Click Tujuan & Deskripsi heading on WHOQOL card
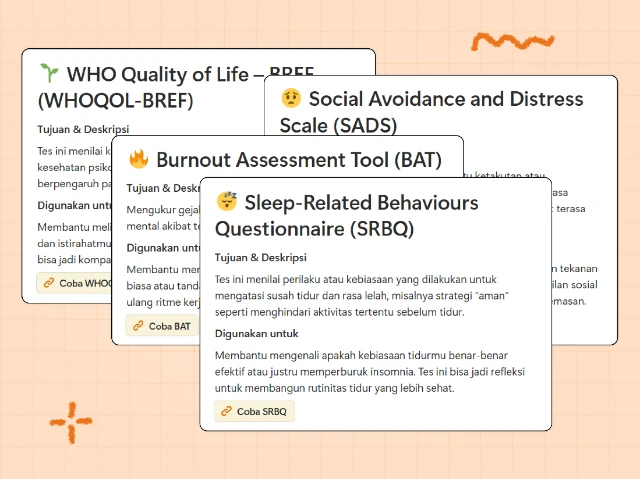 click(x=83, y=129)
